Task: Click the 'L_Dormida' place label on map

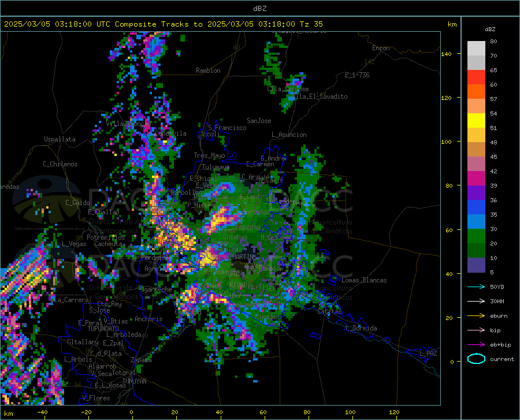Action: pos(361,328)
